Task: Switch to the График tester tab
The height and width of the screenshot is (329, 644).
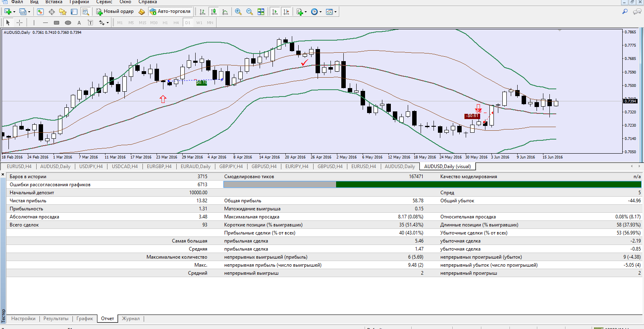Action: pyautogui.click(x=85, y=319)
